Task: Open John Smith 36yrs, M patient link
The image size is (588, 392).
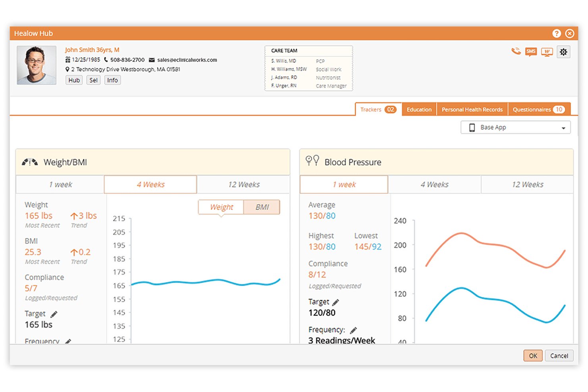Action: coord(92,50)
